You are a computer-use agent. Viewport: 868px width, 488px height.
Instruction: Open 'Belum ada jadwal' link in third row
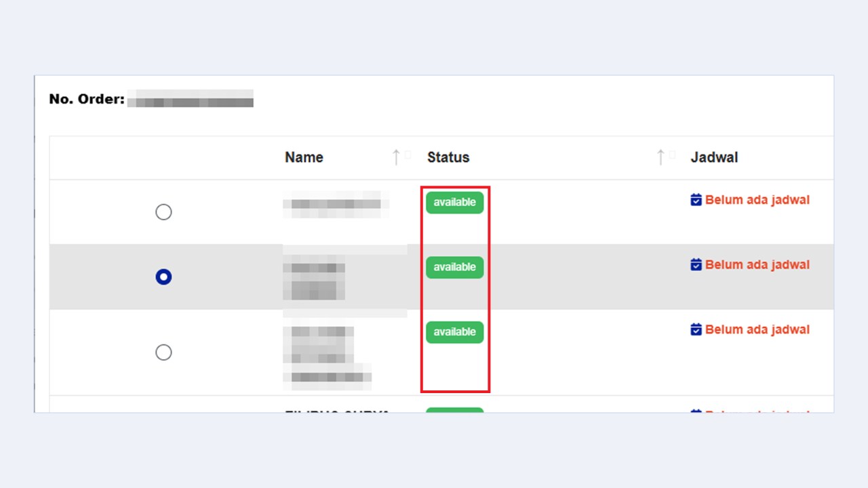757,329
